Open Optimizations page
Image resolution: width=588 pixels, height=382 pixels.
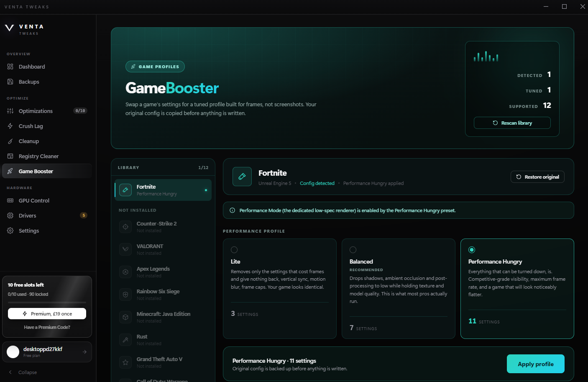47,111
